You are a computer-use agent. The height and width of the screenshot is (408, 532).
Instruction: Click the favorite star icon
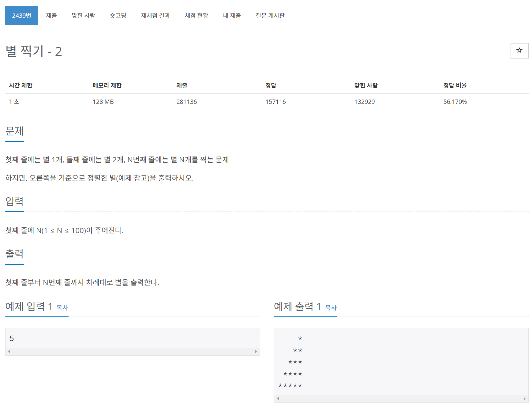pyautogui.click(x=519, y=51)
